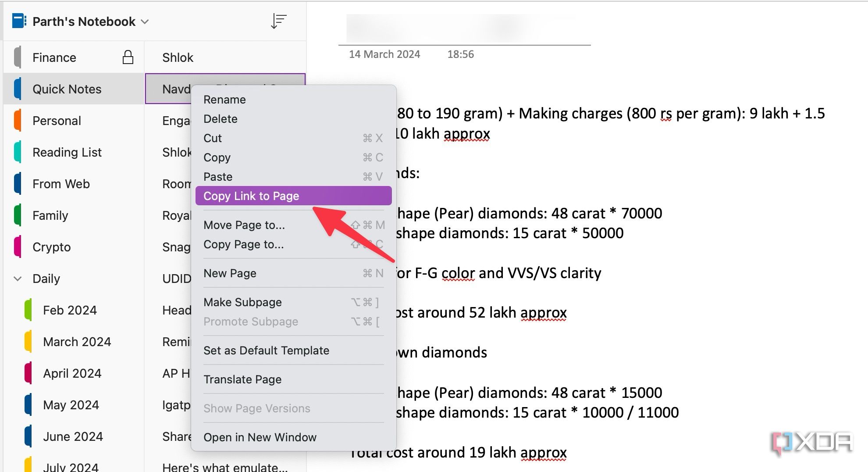Click the orange section tab icon beside Personal

(x=17, y=120)
